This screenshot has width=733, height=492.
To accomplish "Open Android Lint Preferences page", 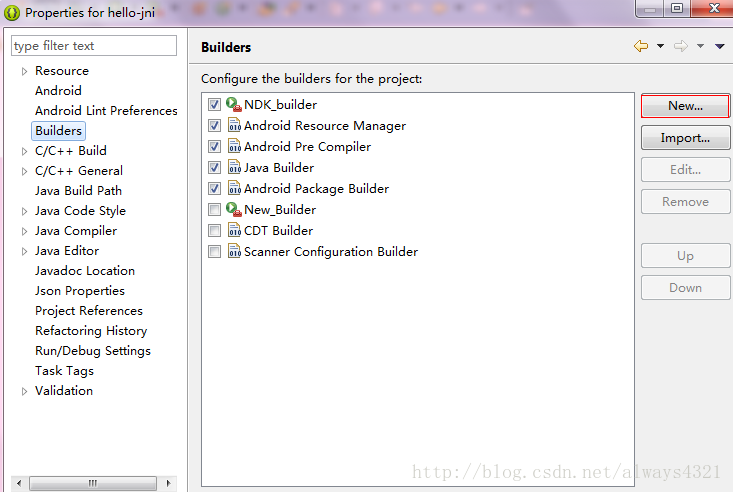I will point(106,111).
